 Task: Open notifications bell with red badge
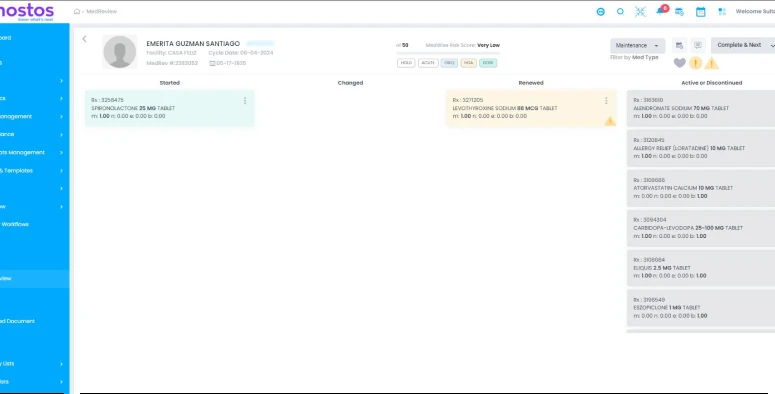click(x=661, y=10)
